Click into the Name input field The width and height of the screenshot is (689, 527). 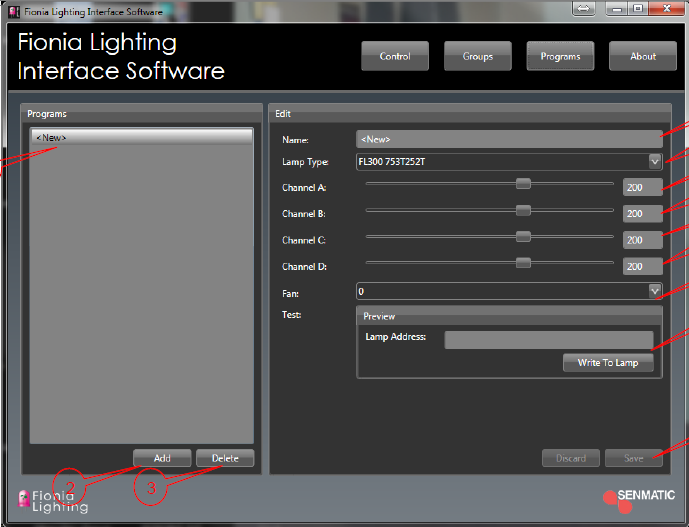point(509,139)
